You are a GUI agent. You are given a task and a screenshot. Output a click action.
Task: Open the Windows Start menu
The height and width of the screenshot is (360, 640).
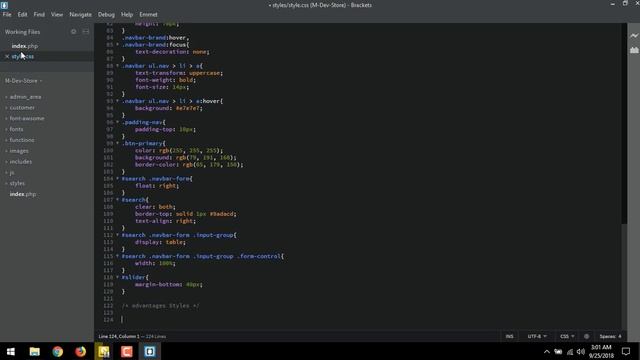coord(11,351)
